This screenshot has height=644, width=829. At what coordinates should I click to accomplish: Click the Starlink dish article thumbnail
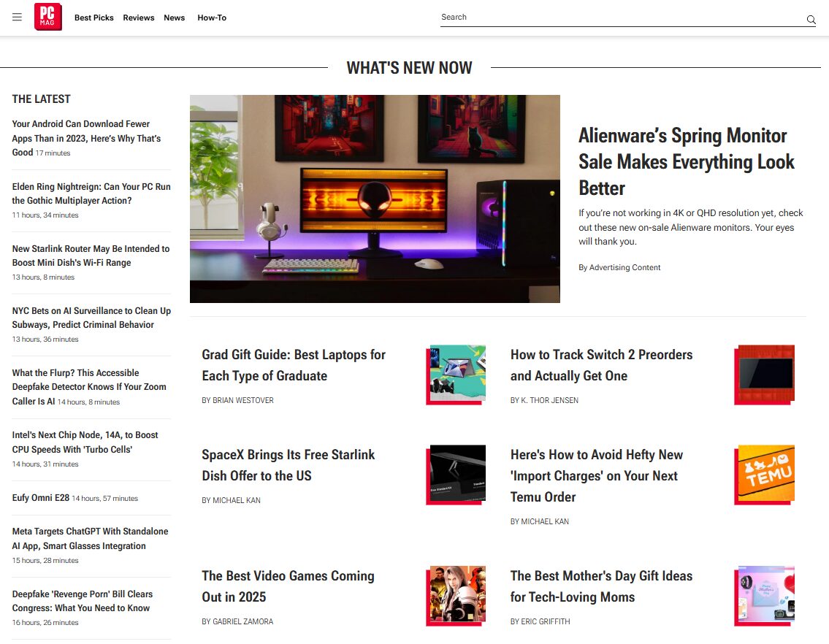click(456, 475)
